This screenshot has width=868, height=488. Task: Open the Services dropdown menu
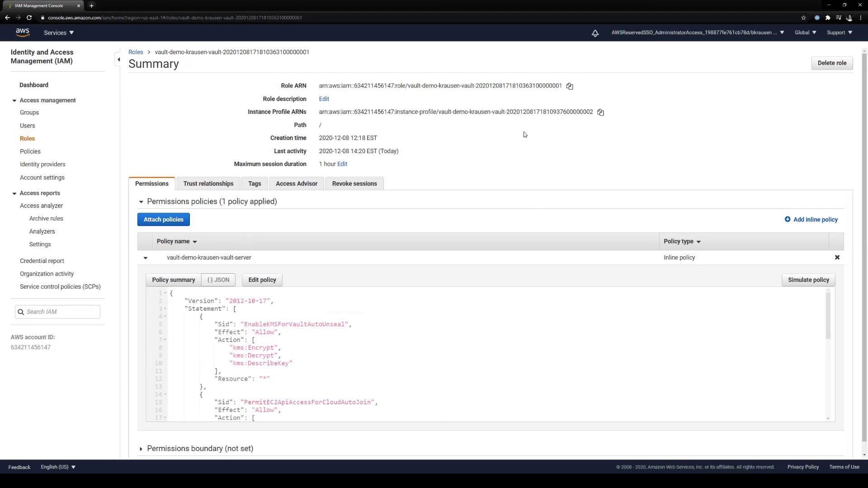pyautogui.click(x=59, y=33)
